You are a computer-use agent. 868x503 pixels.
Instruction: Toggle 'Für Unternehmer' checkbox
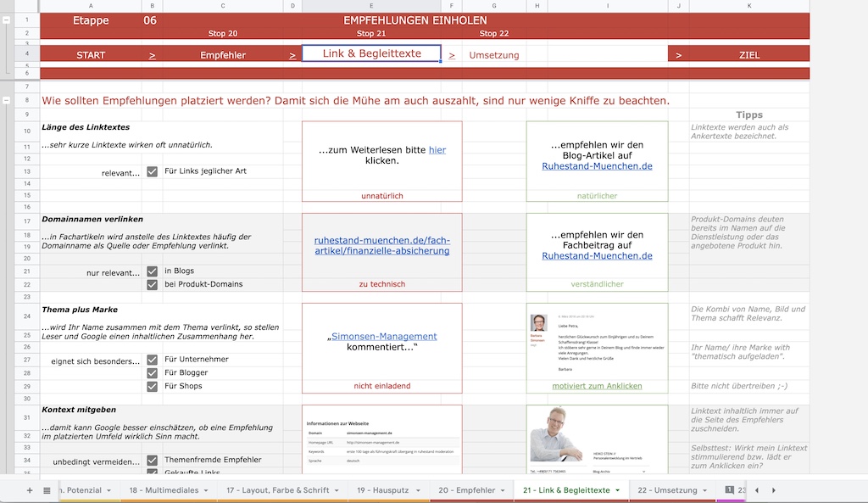point(153,360)
